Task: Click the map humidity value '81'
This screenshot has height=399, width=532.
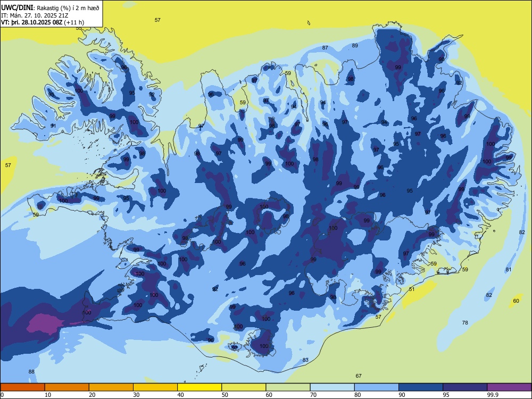Action: pos(508,270)
